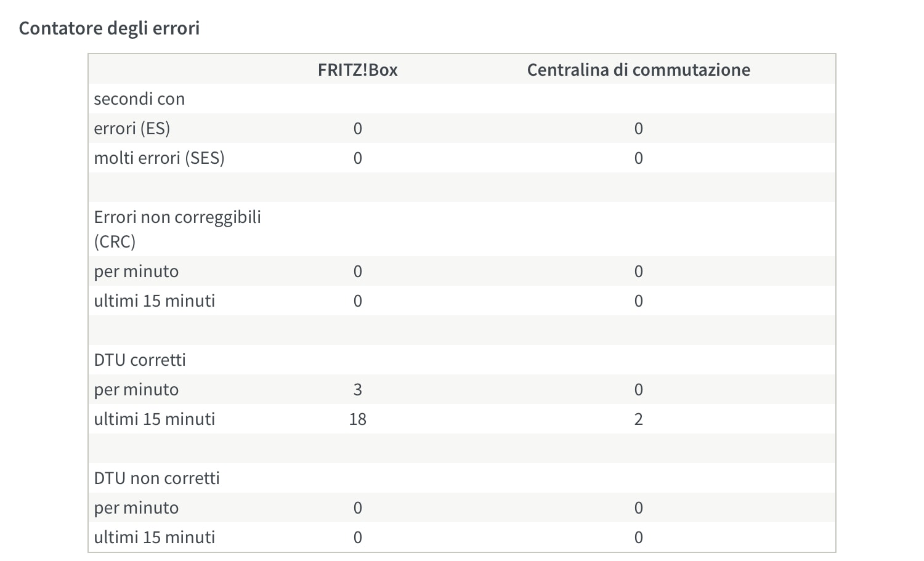Click "ultimi 15 minuti" under Errori non correggibili
This screenshot has width=924, height=561.
tap(154, 301)
